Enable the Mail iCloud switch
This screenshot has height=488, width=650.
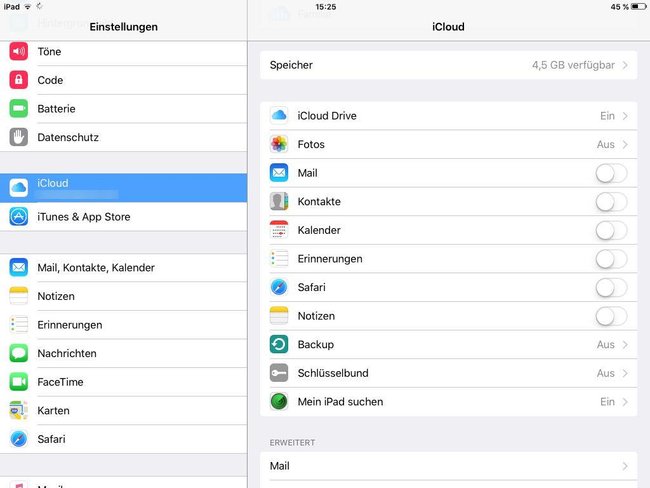click(611, 173)
